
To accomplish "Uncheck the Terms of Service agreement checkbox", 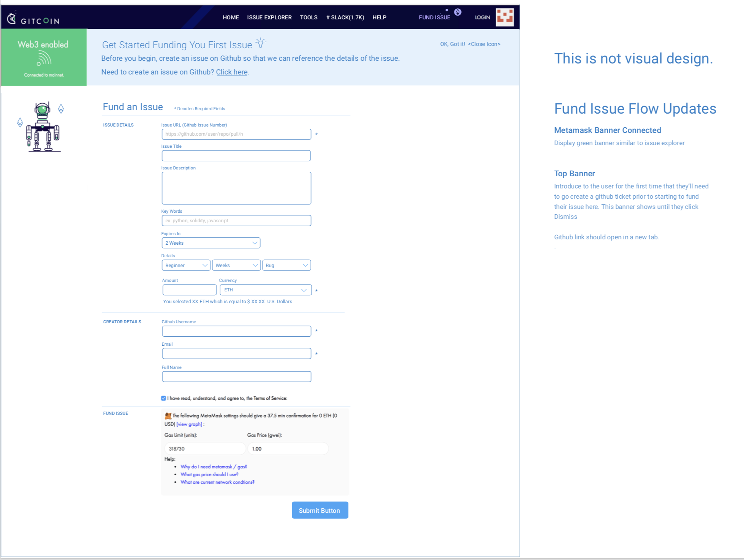I will [163, 398].
